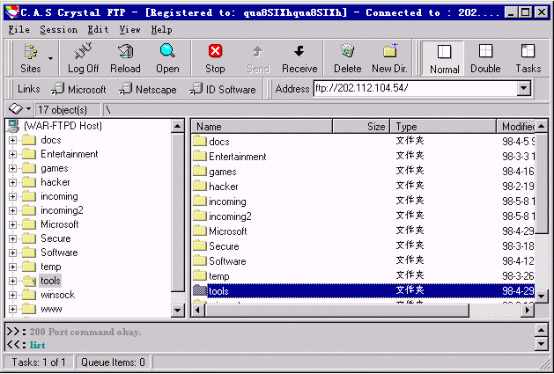Select incoming2 folder icon in file list
Screen dimensions: 554x374
(200, 216)
